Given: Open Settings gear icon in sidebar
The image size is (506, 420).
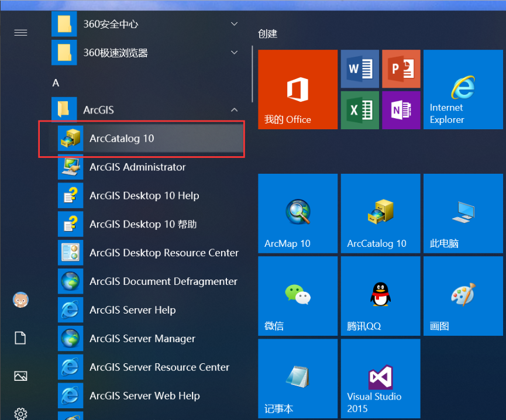Looking at the screenshot, I should (20, 414).
